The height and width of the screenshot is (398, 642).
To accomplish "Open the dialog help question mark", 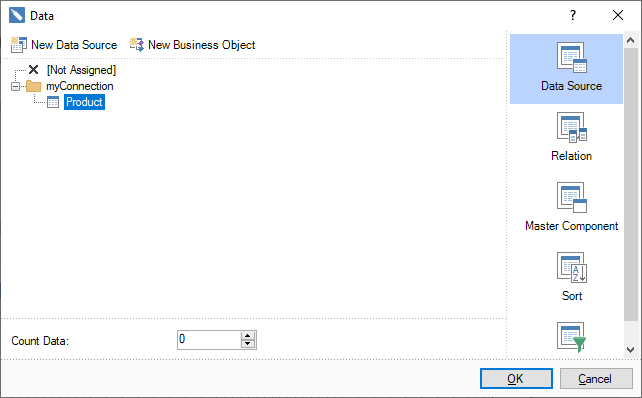I will 573,16.
